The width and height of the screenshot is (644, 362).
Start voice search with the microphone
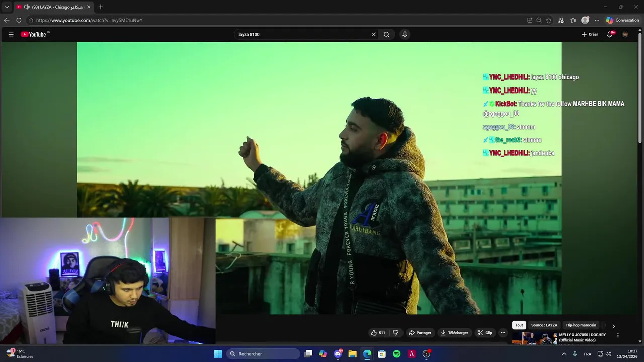(405, 34)
